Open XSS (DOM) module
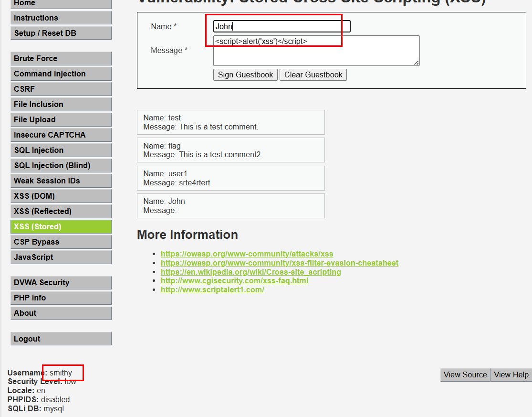This screenshot has height=417, width=532. pos(61,196)
